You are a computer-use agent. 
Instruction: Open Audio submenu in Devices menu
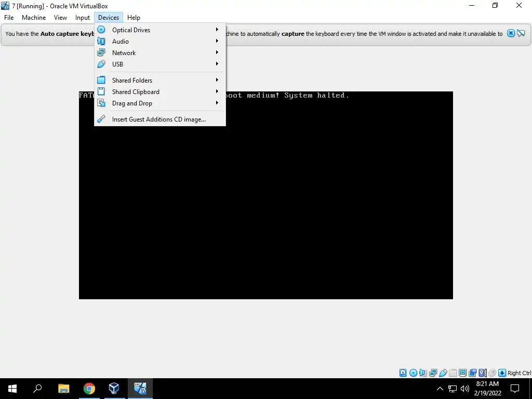coord(160,42)
